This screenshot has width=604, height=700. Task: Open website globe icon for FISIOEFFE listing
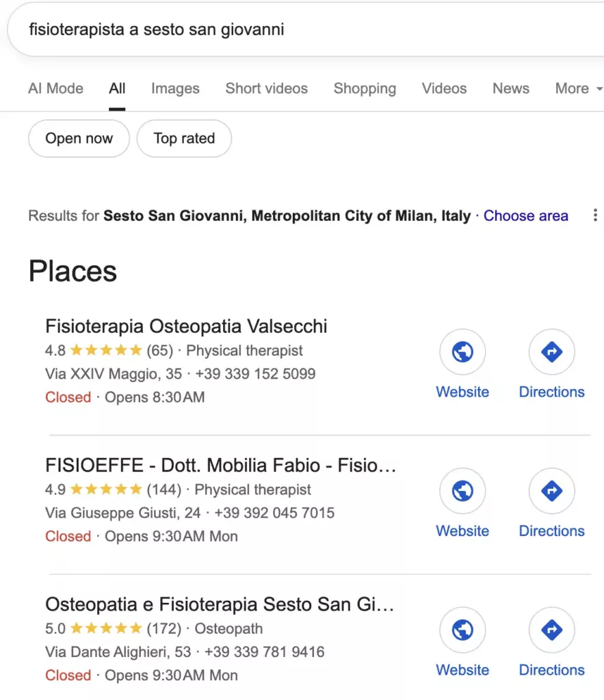point(462,492)
